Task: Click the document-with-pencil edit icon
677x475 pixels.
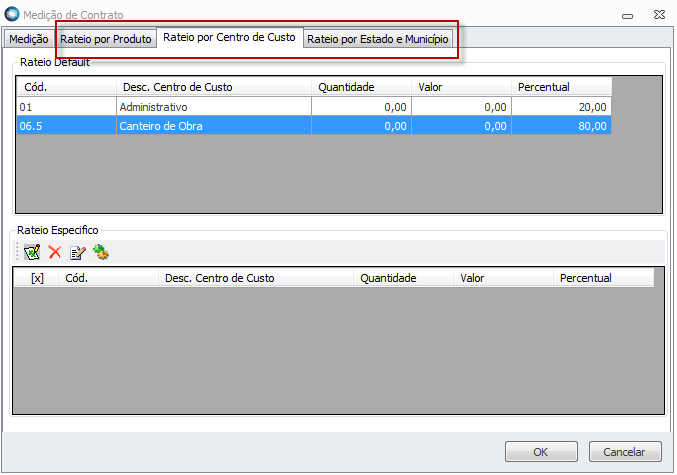Action: [78, 252]
